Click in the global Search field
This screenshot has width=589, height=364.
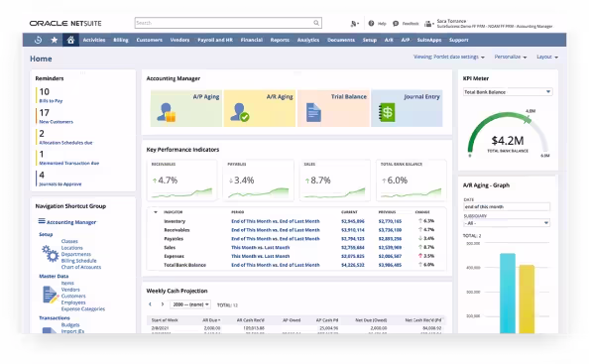224,23
